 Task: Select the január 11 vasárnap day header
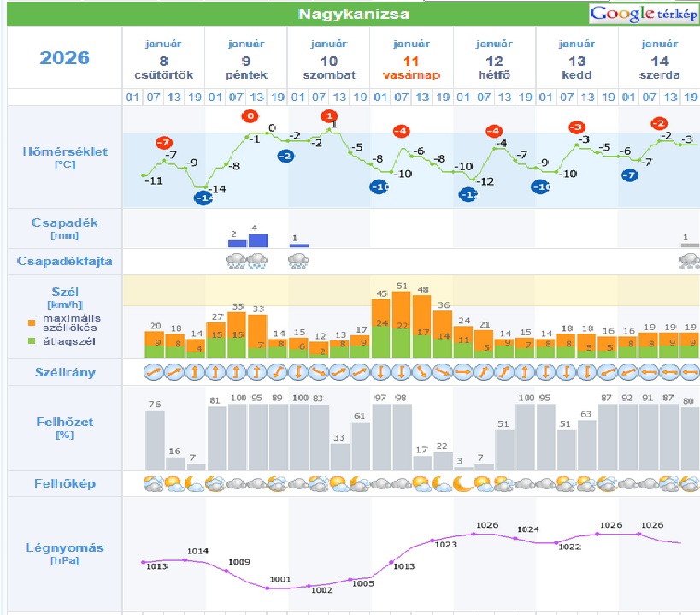coord(411,58)
